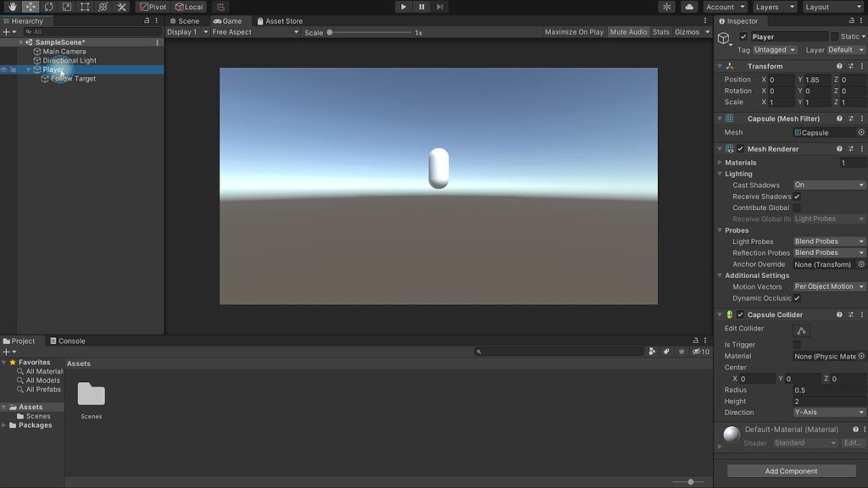Open the Layers menu in the top bar
The width and height of the screenshot is (868, 488).
point(773,6)
